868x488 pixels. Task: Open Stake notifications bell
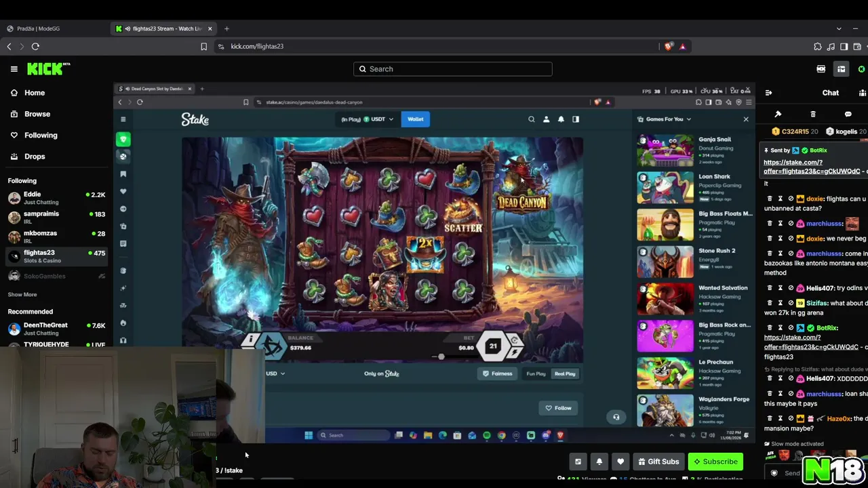click(x=561, y=119)
